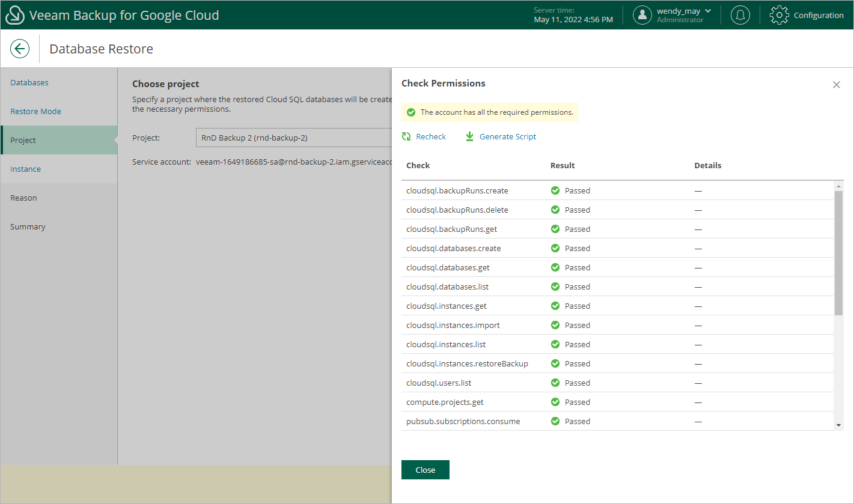Select cloudsql.instances.restoreBackup row text

(x=467, y=363)
